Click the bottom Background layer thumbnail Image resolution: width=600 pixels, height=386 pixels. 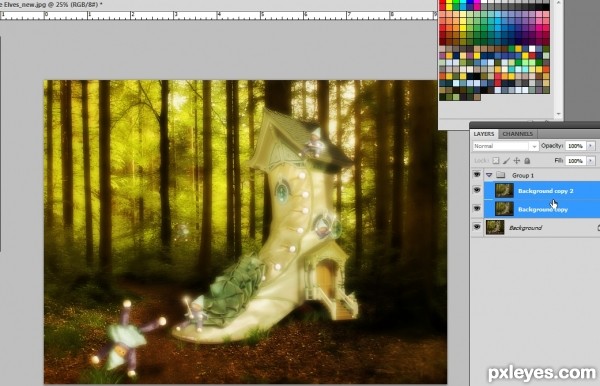point(495,227)
